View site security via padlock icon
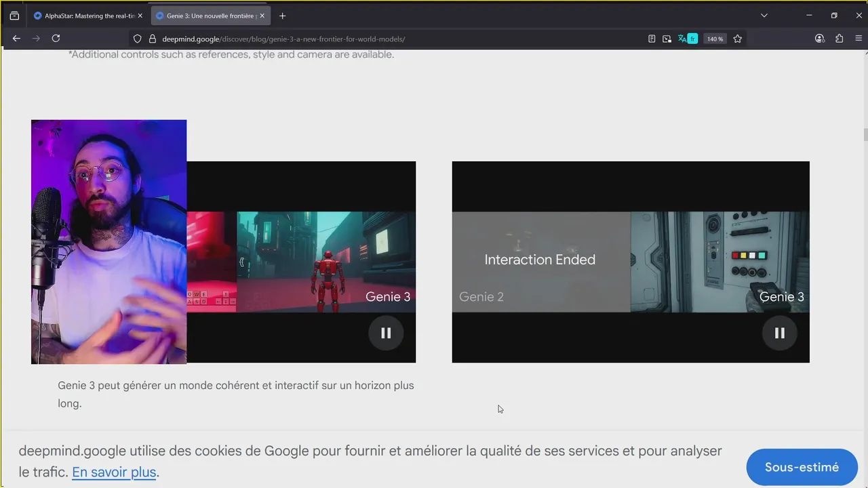The image size is (868, 488). (153, 39)
